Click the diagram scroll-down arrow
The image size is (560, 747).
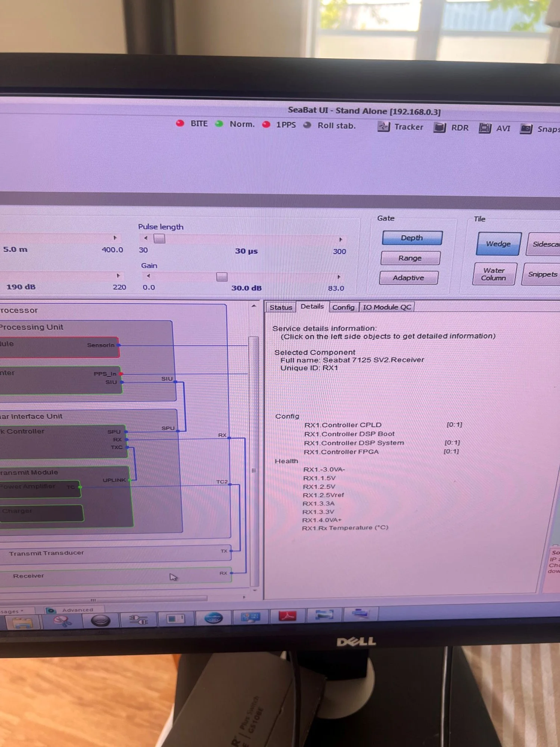tap(255, 591)
